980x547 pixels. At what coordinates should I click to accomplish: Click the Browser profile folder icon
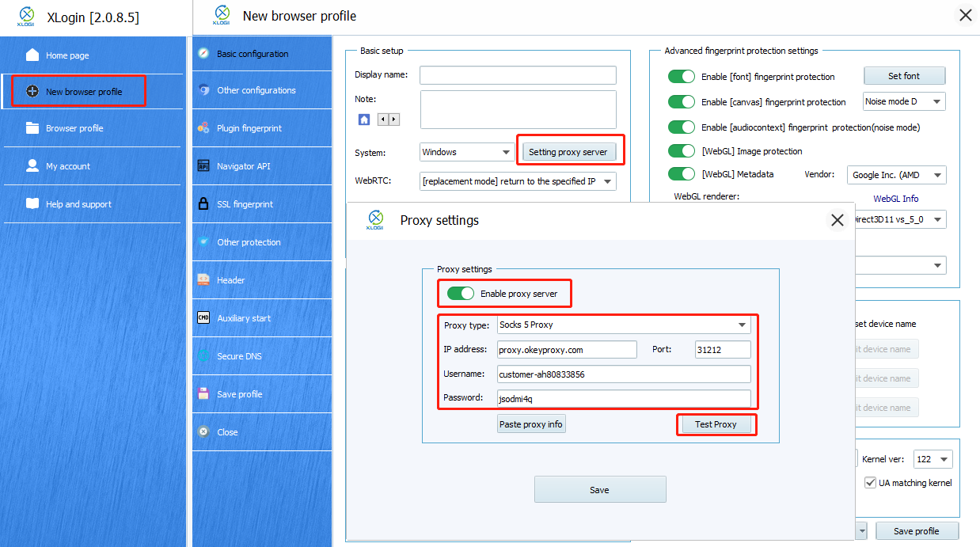pos(32,128)
